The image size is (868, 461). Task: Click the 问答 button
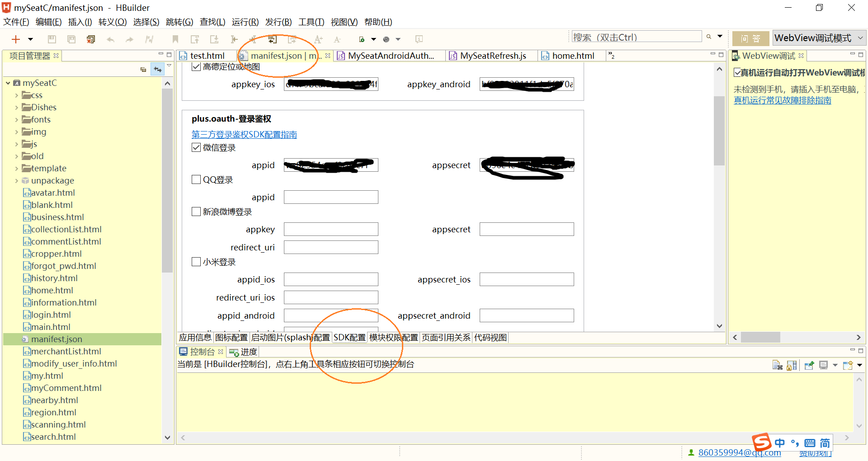750,39
